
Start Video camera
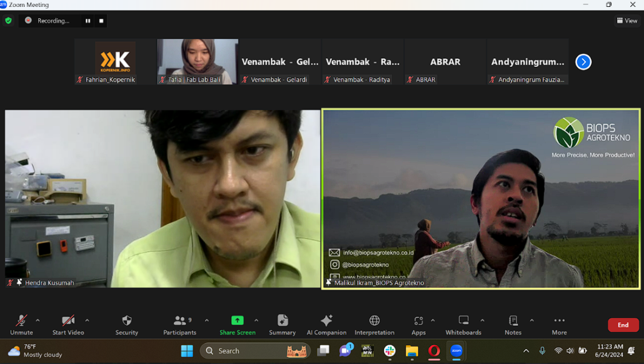click(68, 324)
